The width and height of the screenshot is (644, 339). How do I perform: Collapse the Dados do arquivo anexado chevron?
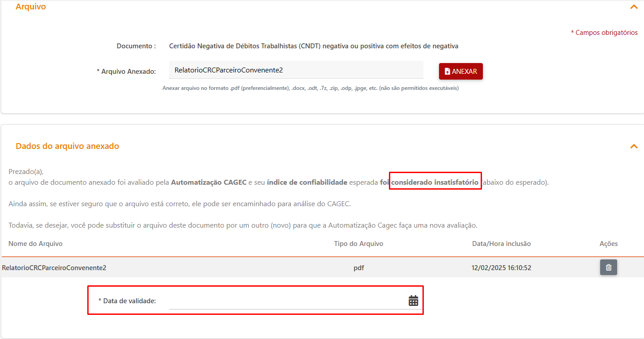634,147
